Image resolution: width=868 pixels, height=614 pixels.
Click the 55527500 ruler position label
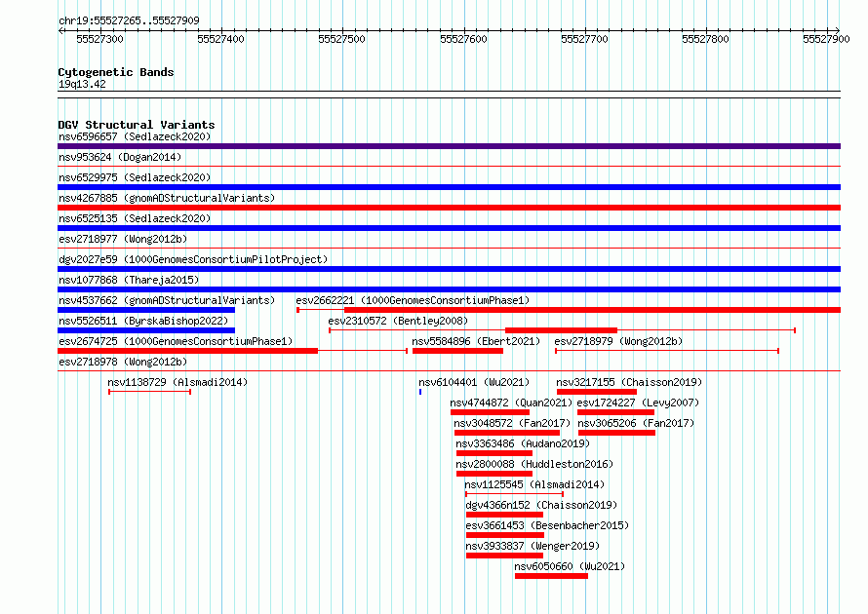[x=341, y=39]
